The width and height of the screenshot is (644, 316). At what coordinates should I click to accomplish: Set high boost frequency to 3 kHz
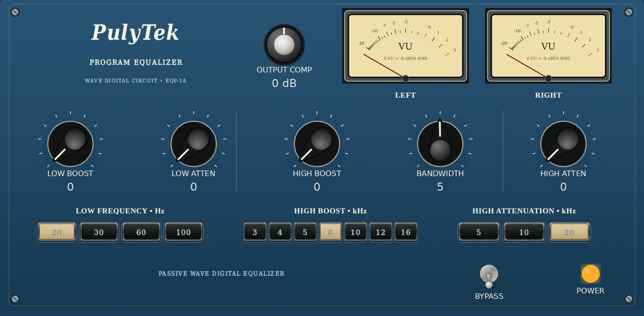(x=255, y=232)
